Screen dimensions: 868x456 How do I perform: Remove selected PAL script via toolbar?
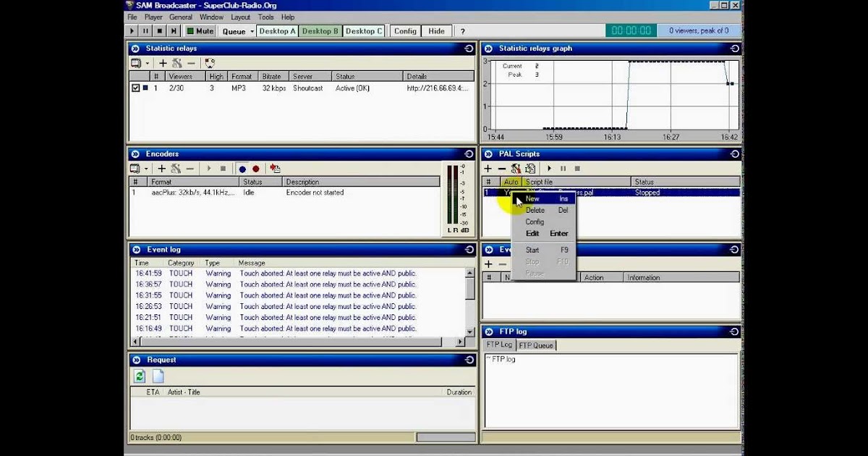pos(502,169)
